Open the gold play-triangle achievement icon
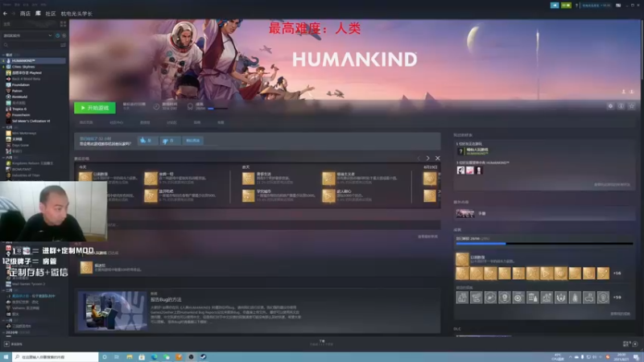Screen dimensions: 644x362 tap(547, 274)
